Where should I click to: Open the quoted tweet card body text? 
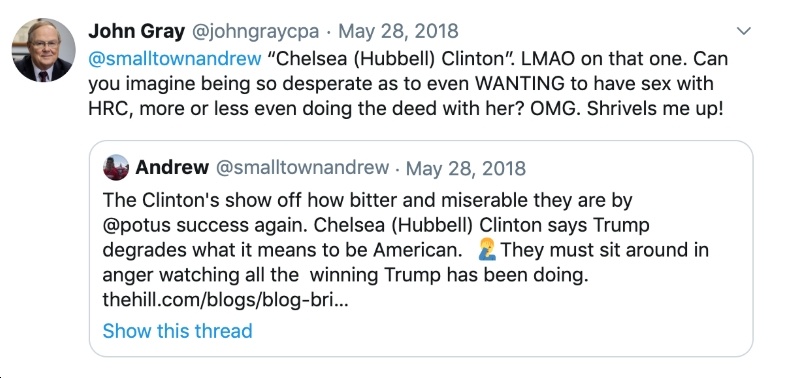(x=406, y=251)
